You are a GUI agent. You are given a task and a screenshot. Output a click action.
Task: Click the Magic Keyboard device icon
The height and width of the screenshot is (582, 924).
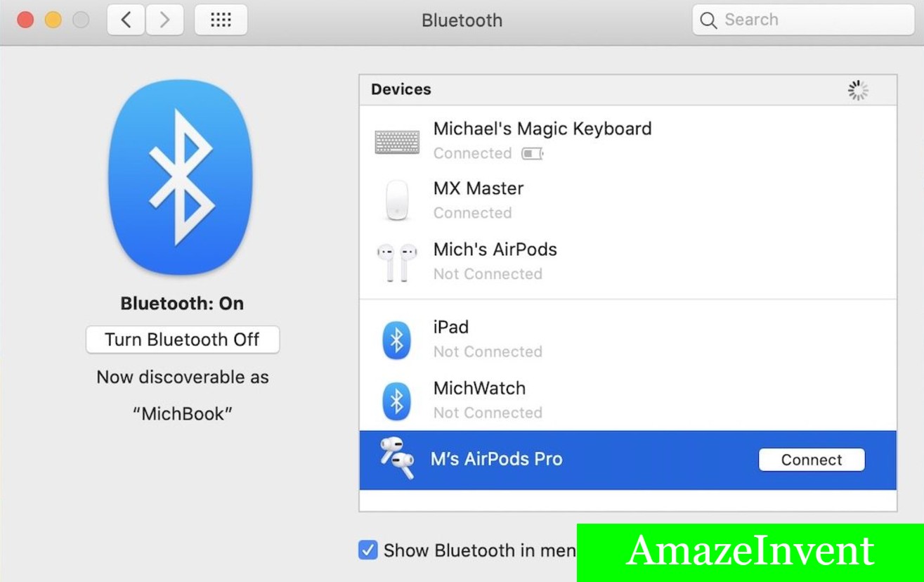tap(397, 142)
